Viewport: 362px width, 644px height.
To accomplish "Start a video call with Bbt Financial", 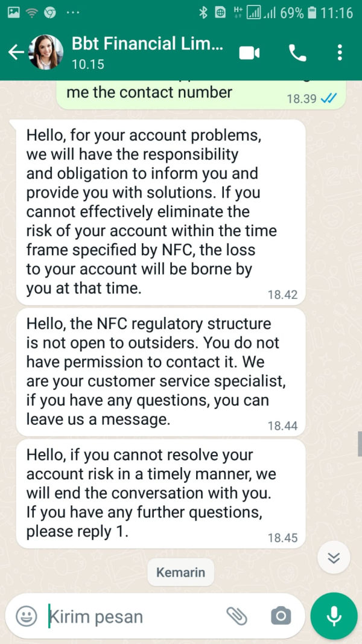I will tap(249, 53).
